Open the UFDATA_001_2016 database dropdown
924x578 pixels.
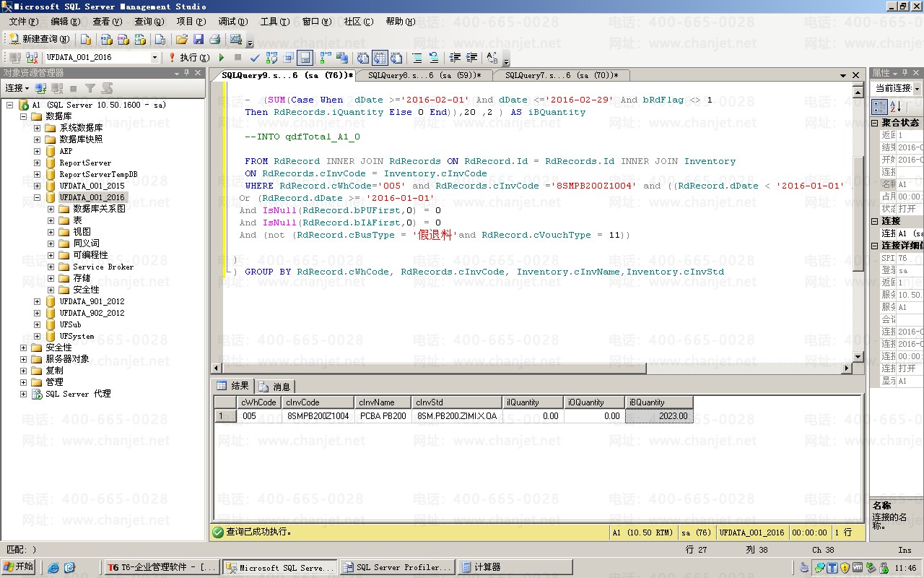[x=154, y=57]
